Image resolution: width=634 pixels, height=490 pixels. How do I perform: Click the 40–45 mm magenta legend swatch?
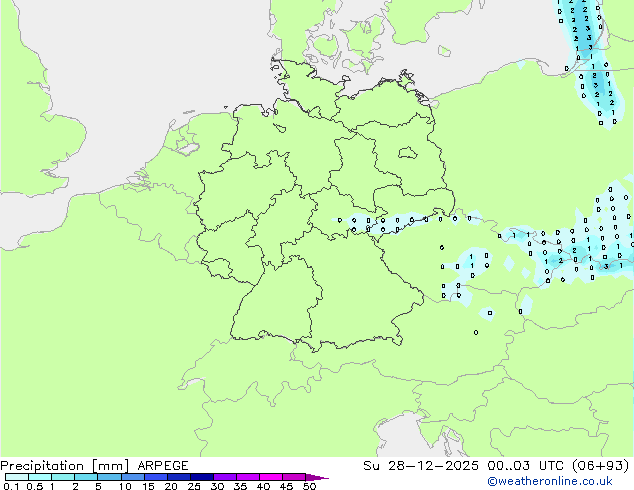(x=271, y=477)
